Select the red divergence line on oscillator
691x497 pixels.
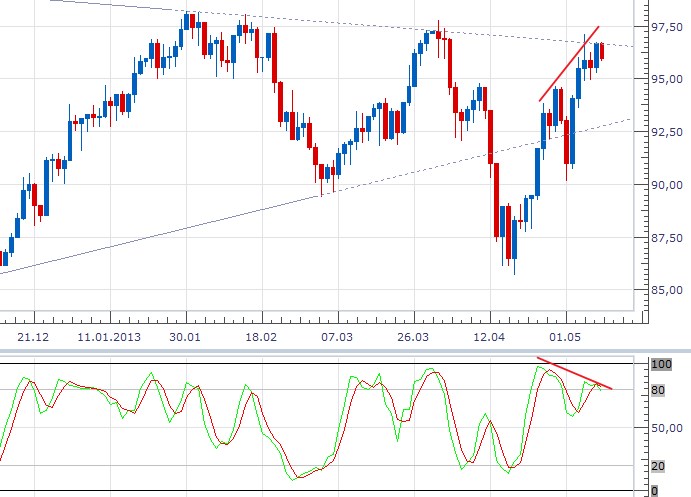575,373
